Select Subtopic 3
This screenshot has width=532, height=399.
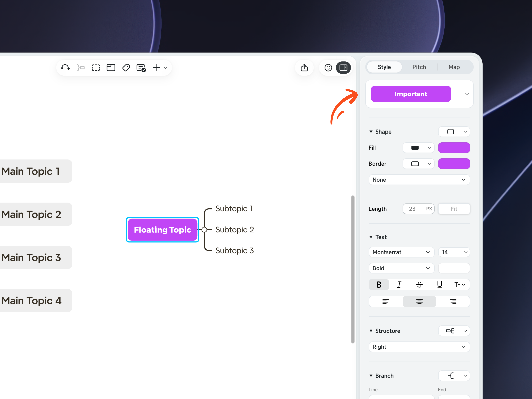click(235, 251)
